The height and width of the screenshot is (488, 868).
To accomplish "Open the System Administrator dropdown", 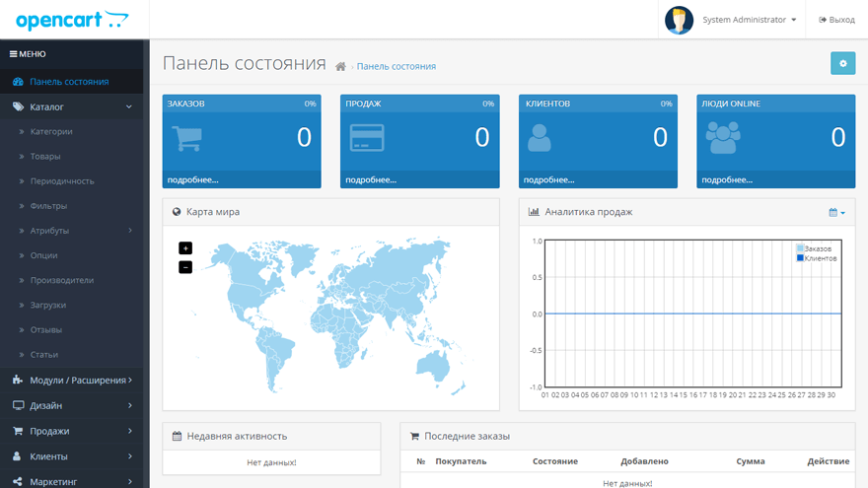I will pyautogui.click(x=750, y=20).
